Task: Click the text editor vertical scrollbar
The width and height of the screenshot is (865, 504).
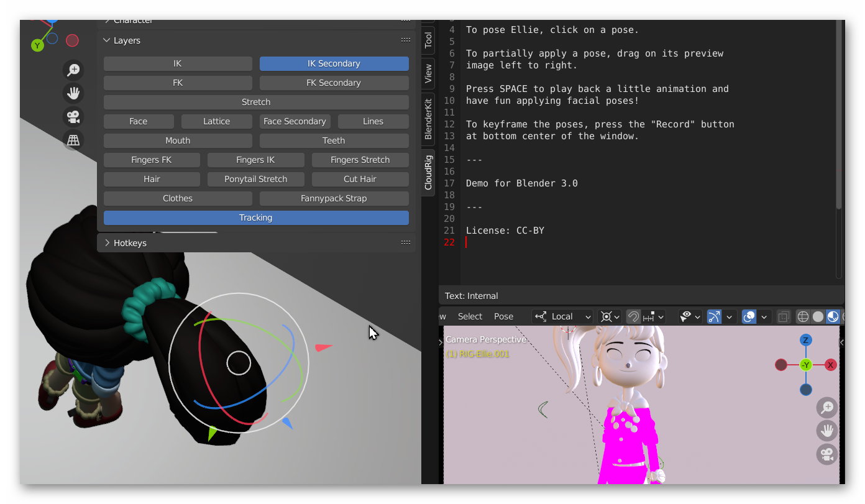Action: coord(839,115)
